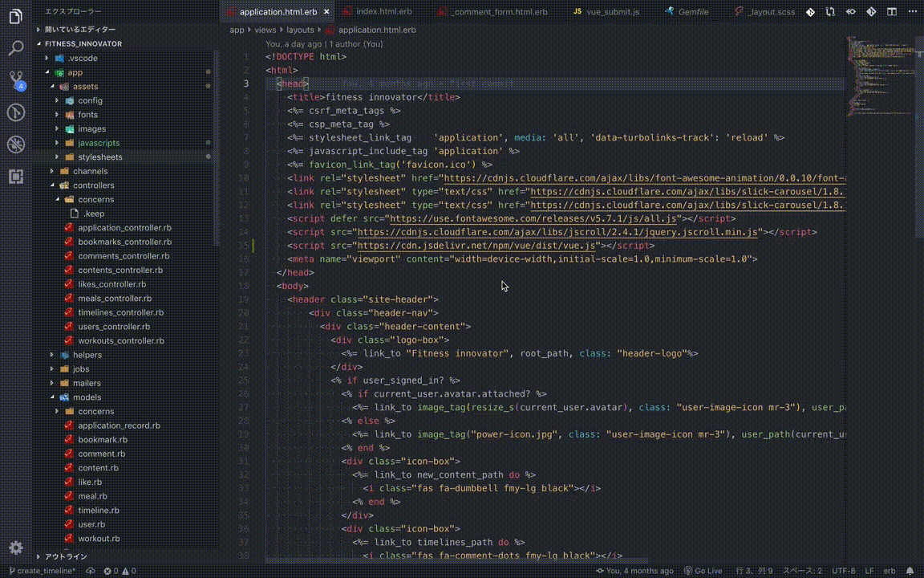
Task: Expand the helpers folder
Action: pos(87,354)
